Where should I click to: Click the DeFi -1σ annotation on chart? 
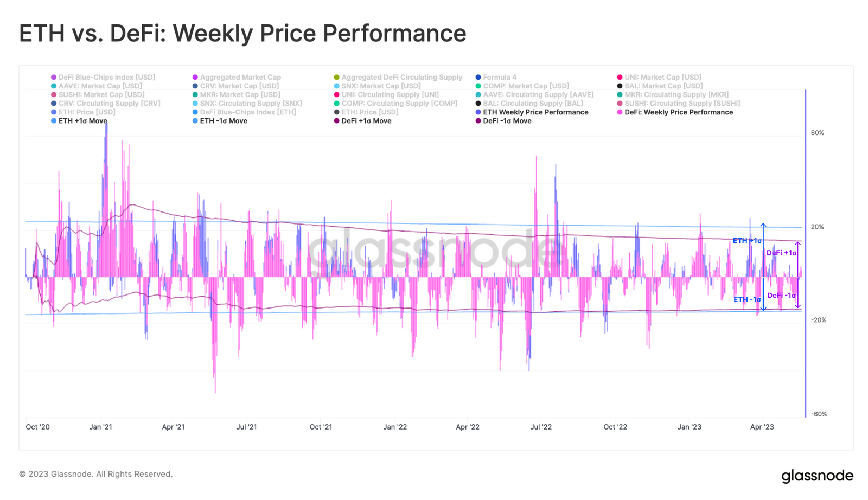(781, 296)
